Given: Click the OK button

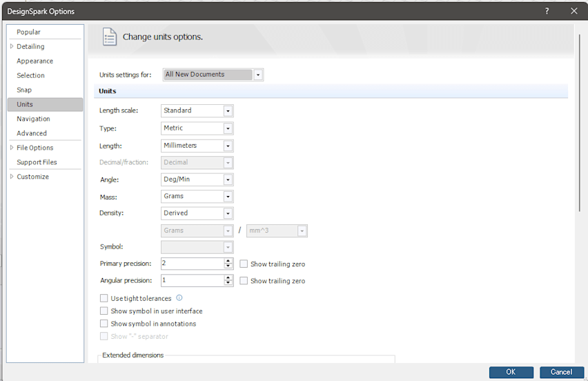Looking at the screenshot, I should [x=511, y=372].
